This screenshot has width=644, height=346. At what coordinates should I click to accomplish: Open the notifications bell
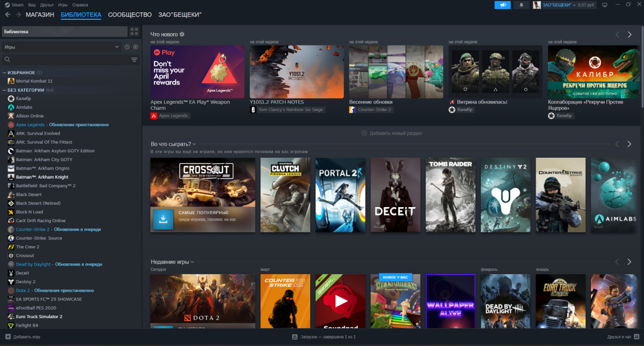click(x=521, y=5)
